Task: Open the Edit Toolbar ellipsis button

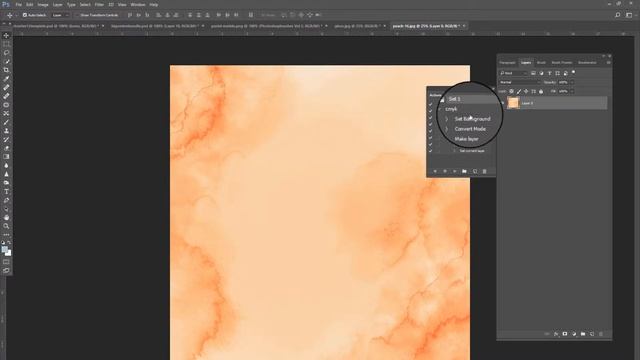Action: 6,235
